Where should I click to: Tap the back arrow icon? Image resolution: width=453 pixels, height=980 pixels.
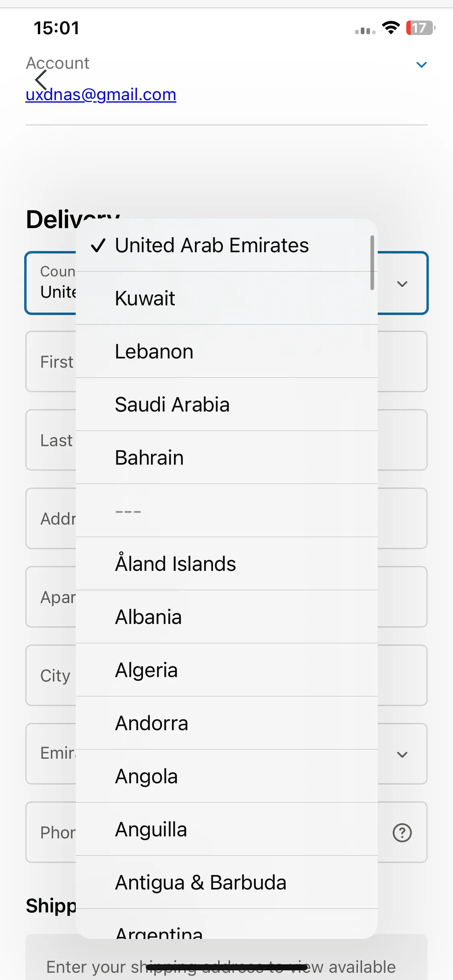[x=41, y=80]
